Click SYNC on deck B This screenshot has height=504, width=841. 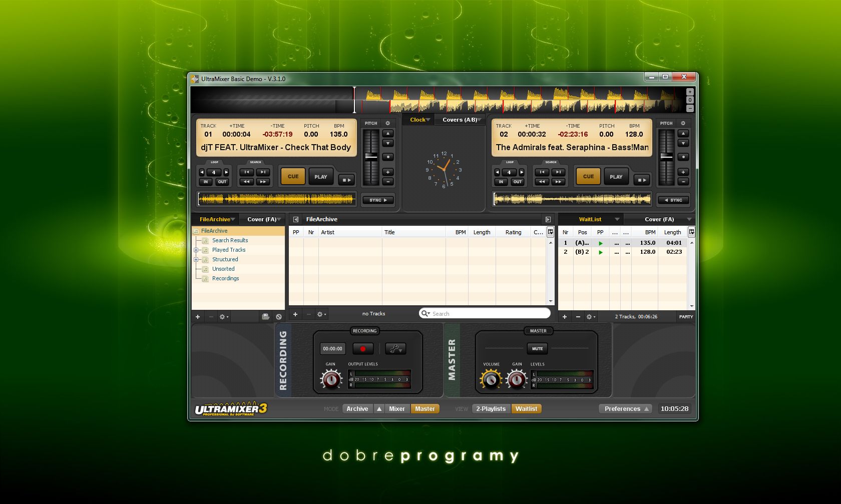point(673,200)
